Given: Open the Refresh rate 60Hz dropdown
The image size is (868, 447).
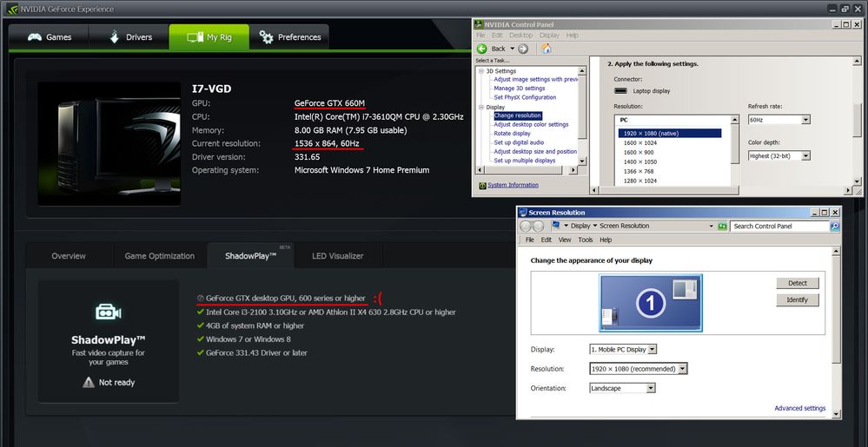Looking at the screenshot, I should [x=779, y=120].
